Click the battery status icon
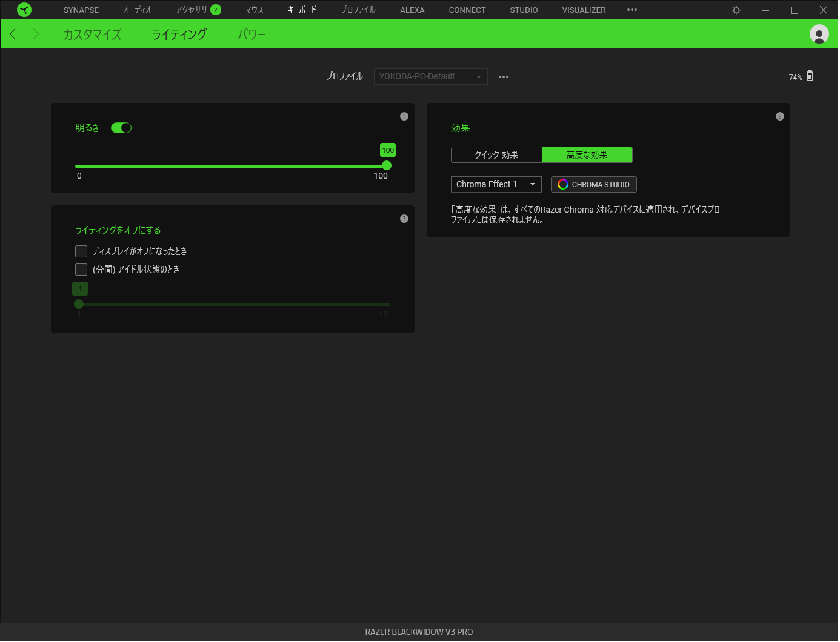 click(810, 76)
